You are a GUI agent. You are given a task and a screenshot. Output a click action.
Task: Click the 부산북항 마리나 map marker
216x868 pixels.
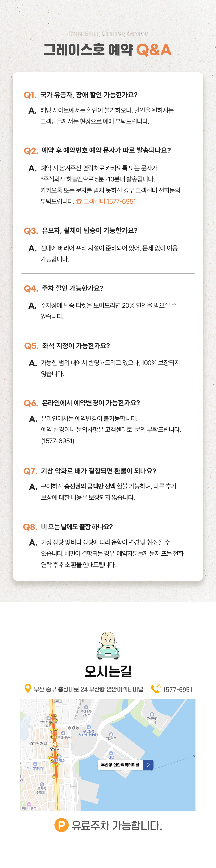click(152, 714)
